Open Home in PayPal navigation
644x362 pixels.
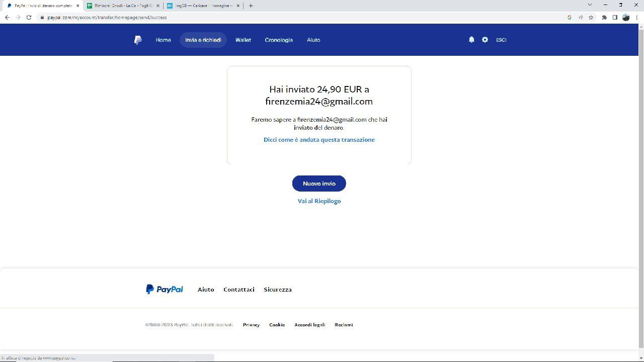(x=163, y=40)
